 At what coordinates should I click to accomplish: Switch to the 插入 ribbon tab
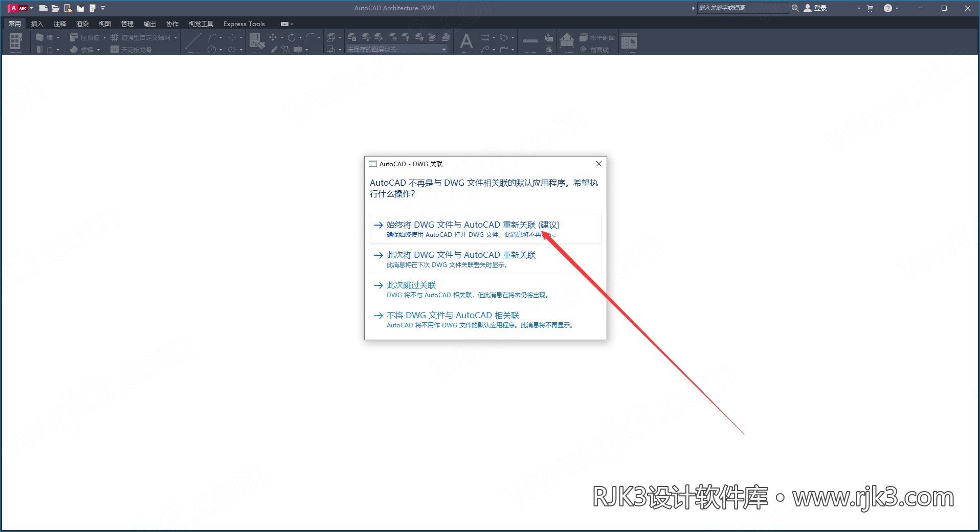37,24
